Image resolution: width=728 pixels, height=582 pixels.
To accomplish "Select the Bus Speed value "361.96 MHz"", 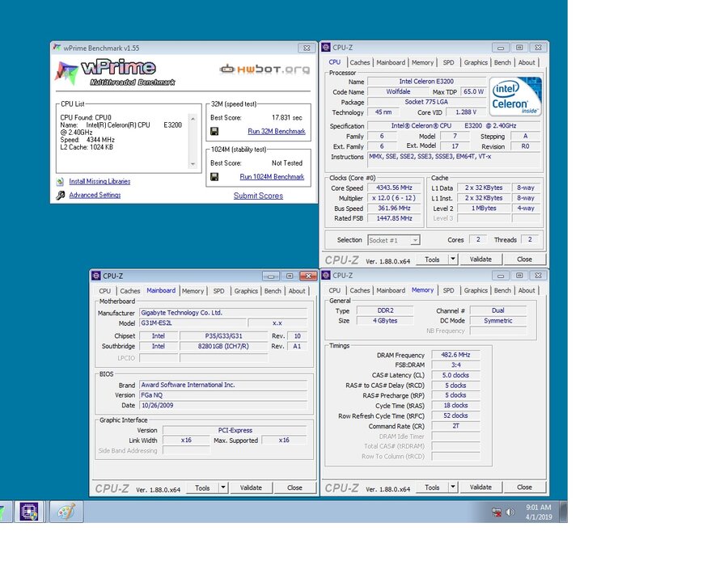I will click(394, 208).
